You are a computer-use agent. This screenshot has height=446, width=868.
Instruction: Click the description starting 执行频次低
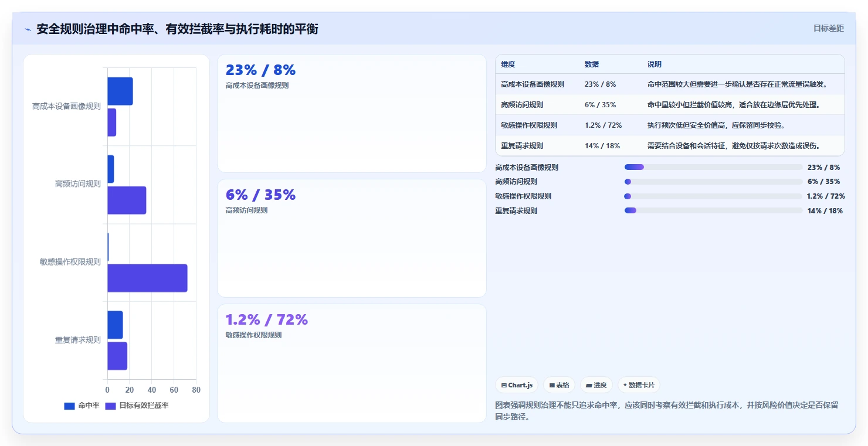point(716,125)
